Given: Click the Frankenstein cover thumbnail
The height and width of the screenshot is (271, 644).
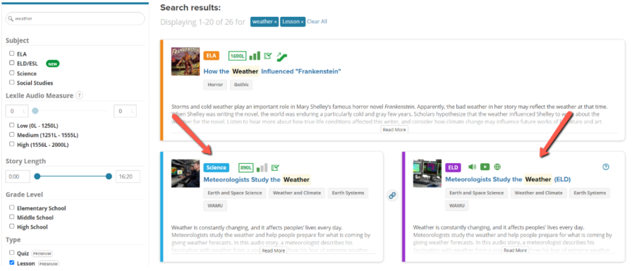Looking at the screenshot, I should coord(186,61).
